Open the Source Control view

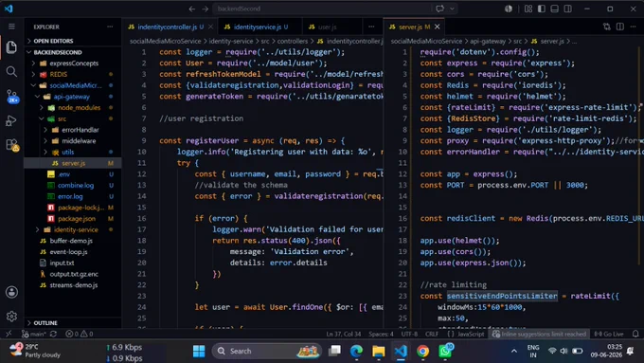click(x=12, y=97)
